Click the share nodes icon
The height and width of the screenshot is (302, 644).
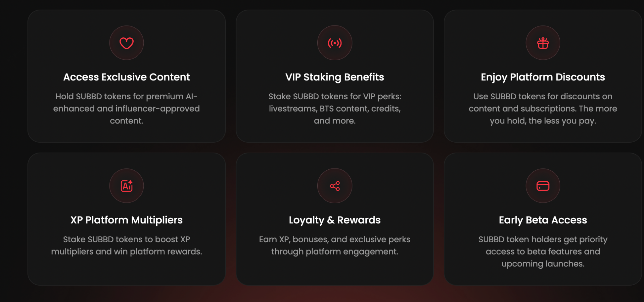[x=335, y=186]
